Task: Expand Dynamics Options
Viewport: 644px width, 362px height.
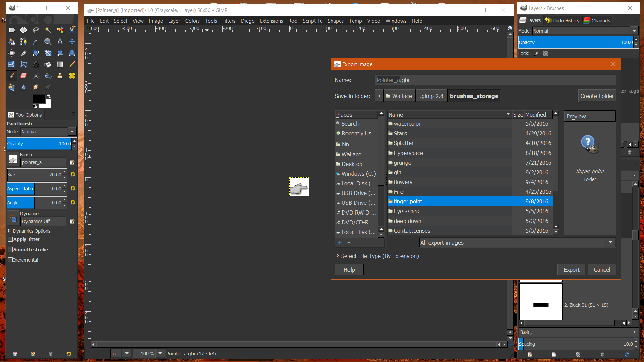Action: (9, 231)
